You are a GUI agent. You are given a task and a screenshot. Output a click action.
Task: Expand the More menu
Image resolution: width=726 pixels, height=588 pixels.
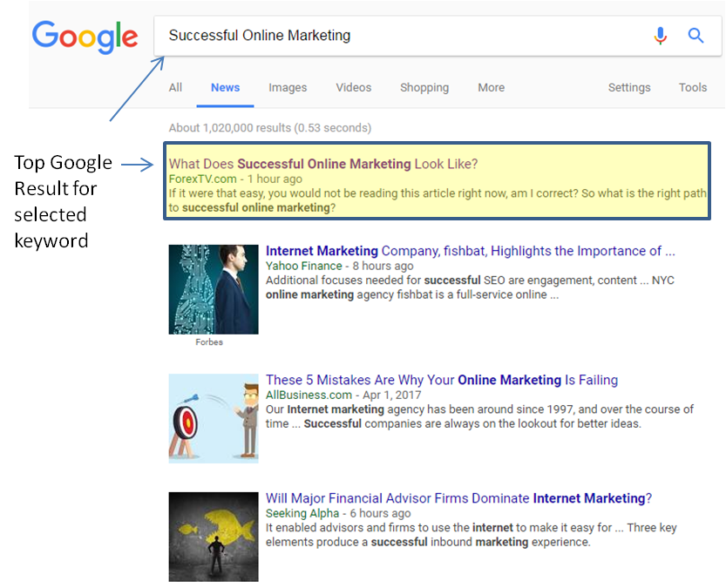coord(492,87)
